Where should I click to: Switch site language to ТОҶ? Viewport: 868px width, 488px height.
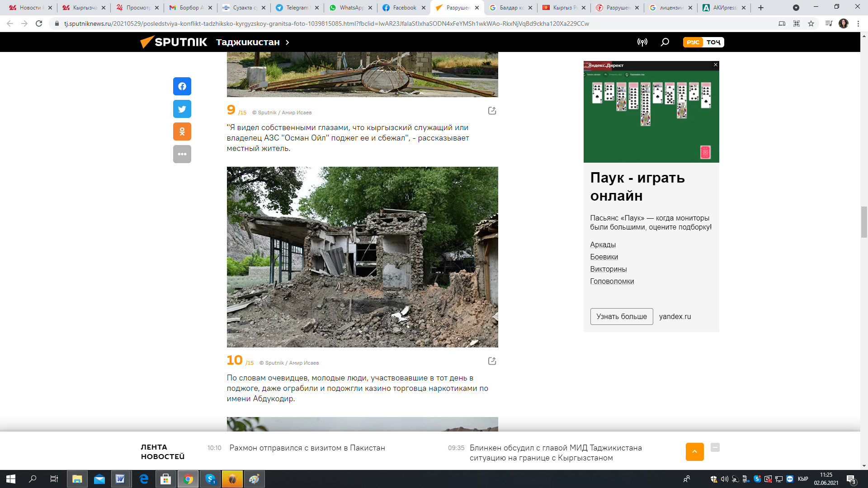[x=713, y=42]
